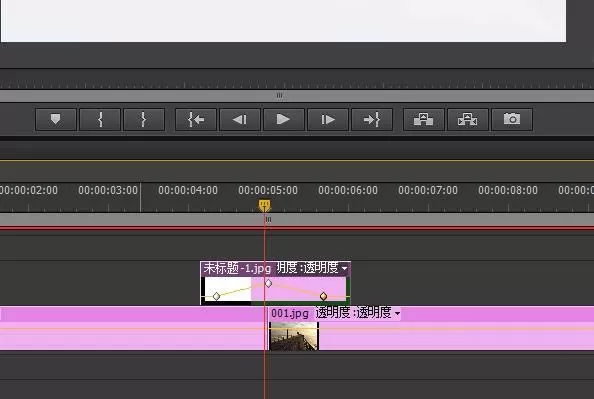Select the last opacity keyframe on 未标题-1.jpg
Viewport: 594px width, 399px height.
tap(323, 296)
